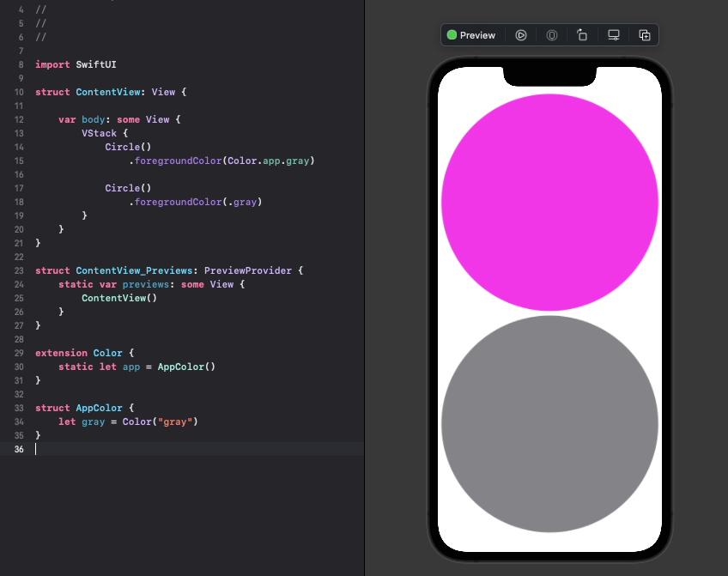728x576 pixels.
Task: Click "struct ContentView_Previews: PreviewProvider" line
Action: coord(169,270)
